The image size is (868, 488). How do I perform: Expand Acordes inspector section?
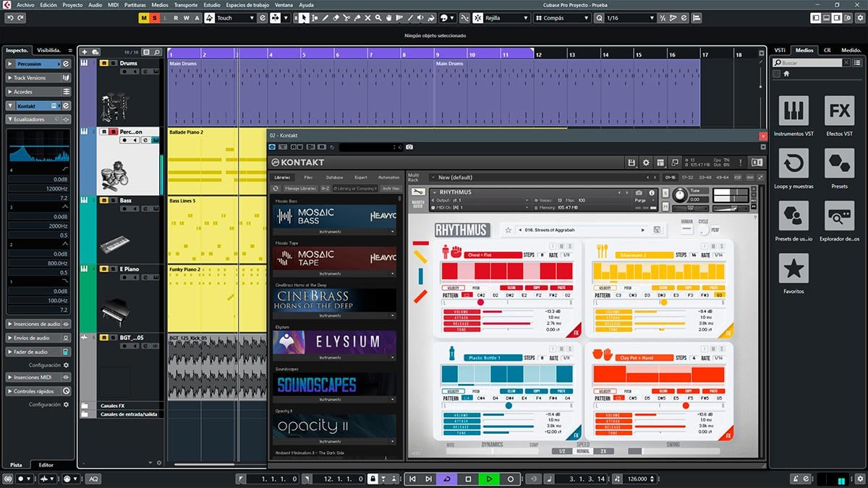(39, 92)
